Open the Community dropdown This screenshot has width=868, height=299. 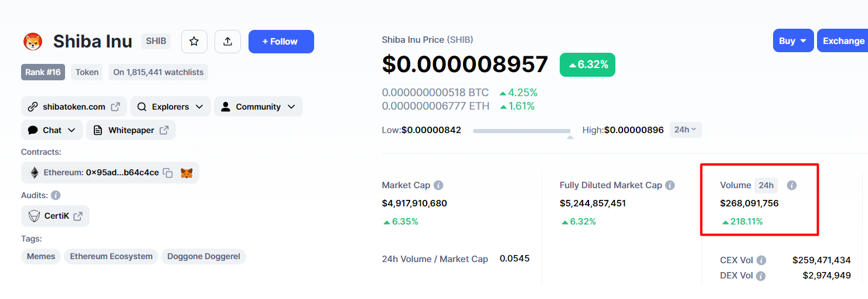tap(258, 107)
